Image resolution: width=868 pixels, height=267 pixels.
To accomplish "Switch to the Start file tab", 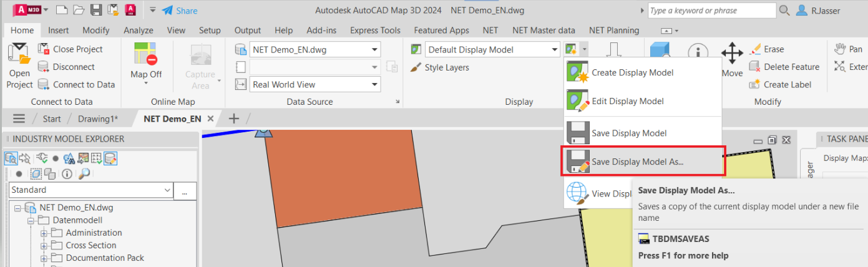I will 52,119.
